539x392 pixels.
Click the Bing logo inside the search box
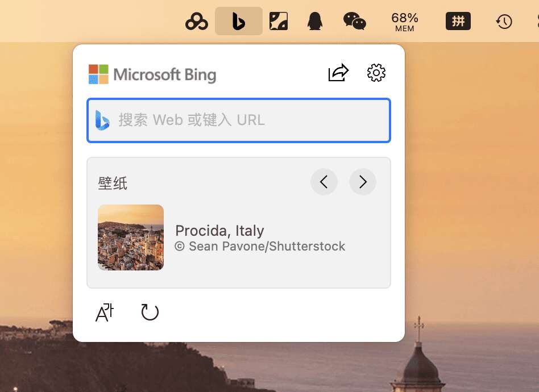[102, 120]
